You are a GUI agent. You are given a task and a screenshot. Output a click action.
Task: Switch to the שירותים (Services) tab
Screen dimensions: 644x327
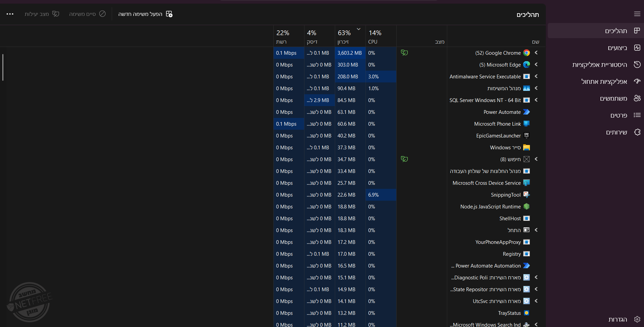pos(617,132)
